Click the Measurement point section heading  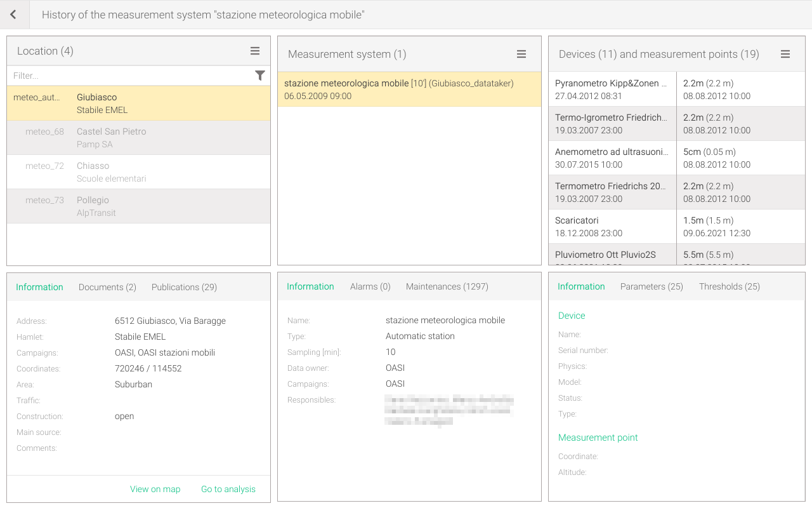[598, 438]
